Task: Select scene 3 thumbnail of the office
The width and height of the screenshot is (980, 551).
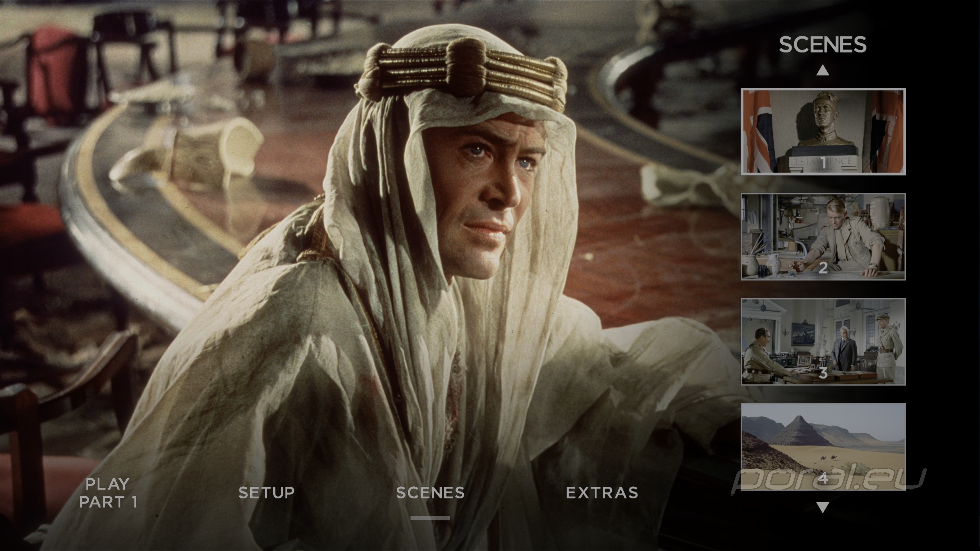Action: tap(823, 342)
